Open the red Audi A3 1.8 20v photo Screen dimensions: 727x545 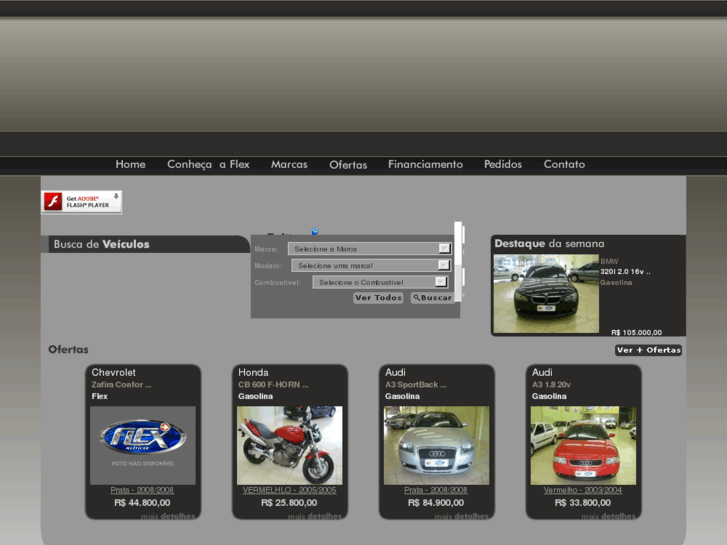(x=583, y=445)
